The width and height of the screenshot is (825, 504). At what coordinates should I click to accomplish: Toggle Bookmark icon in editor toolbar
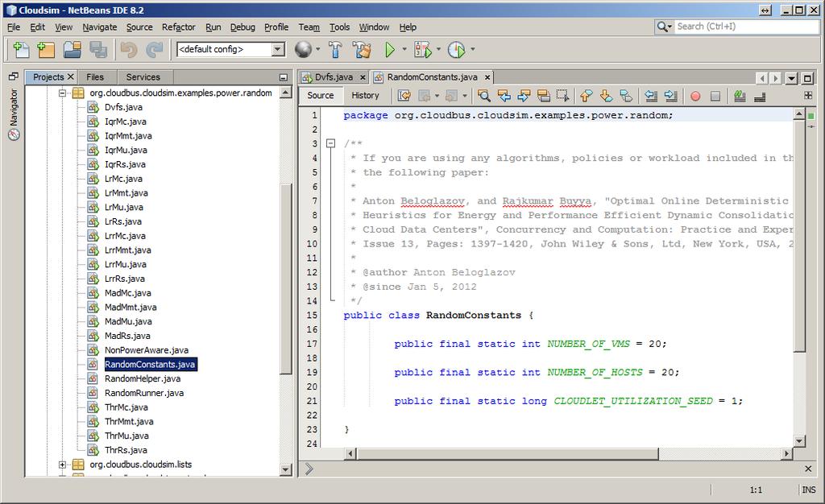(x=626, y=96)
